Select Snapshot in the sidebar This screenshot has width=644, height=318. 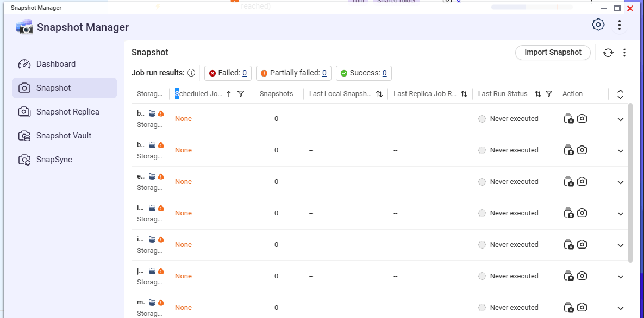[65, 88]
